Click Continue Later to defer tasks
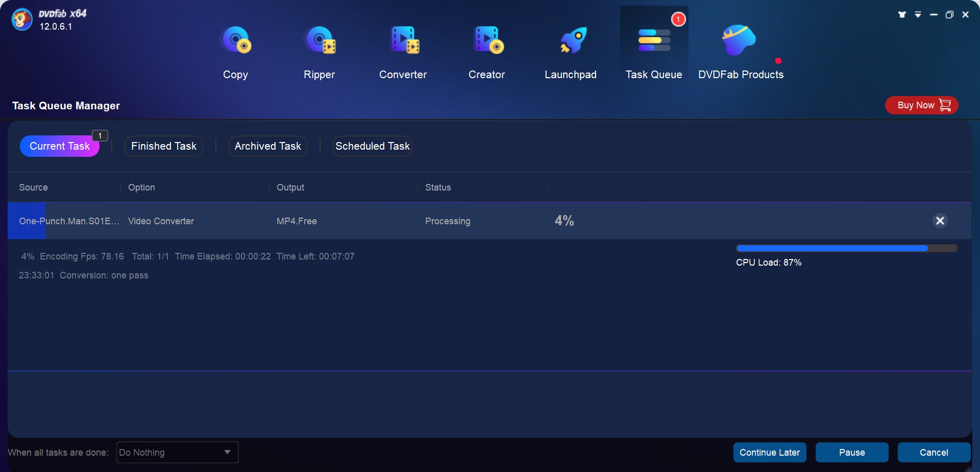Image resolution: width=980 pixels, height=472 pixels. pos(770,452)
